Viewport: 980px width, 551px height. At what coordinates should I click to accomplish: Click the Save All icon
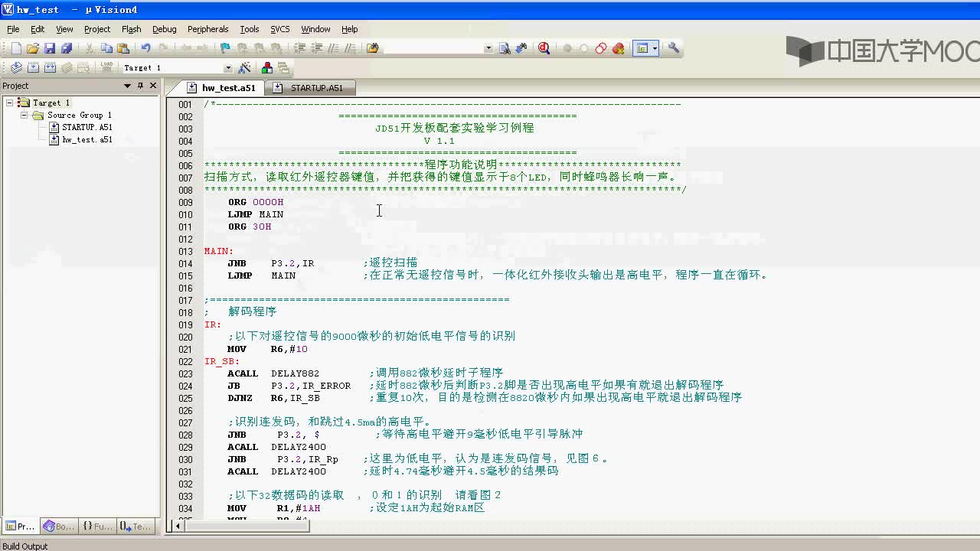click(x=66, y=48)
